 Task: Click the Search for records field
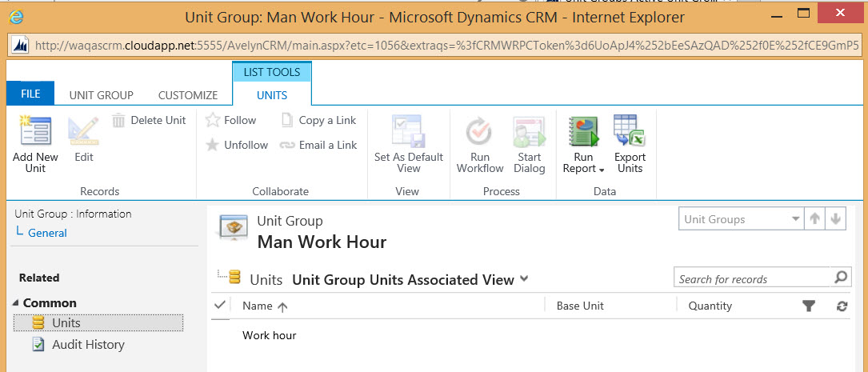point(752,279)
